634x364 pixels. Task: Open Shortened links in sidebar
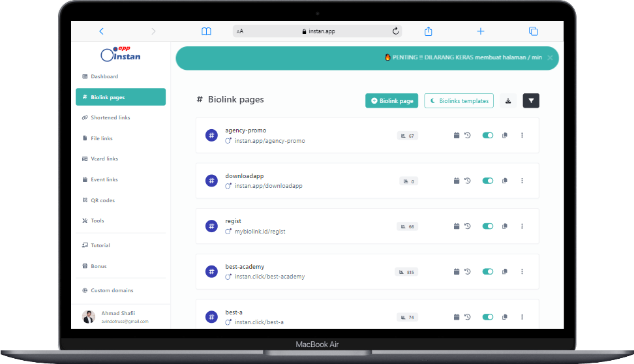coord(110,117)
